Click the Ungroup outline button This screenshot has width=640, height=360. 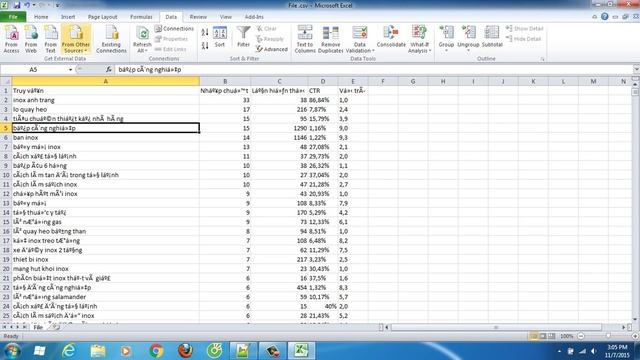[x=468, y=38]
